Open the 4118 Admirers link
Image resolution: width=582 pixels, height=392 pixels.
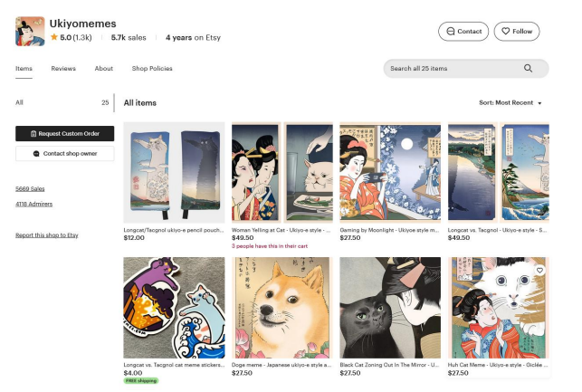point(33,205)
